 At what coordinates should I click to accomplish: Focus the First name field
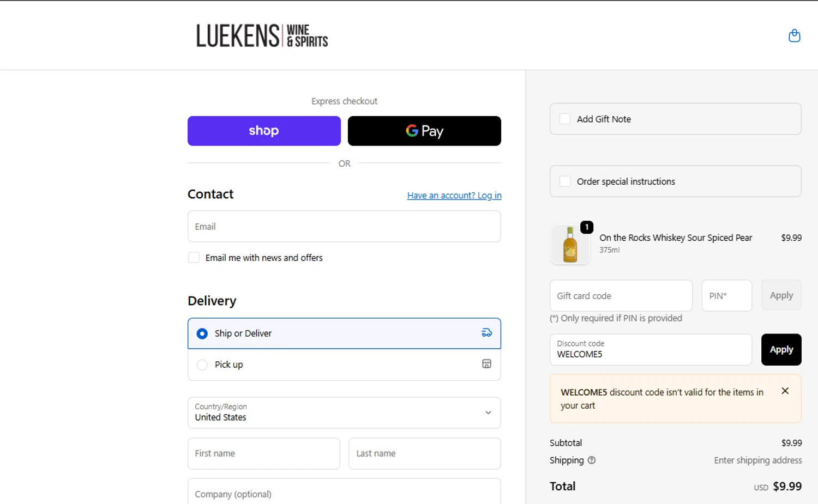coord(263,453)
